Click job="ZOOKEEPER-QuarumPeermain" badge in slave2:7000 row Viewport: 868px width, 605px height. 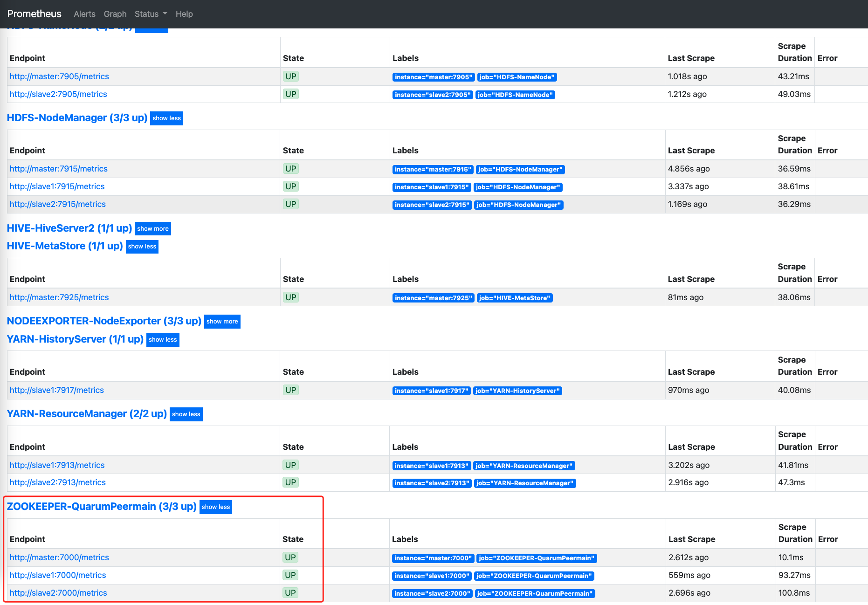point(535,594)
